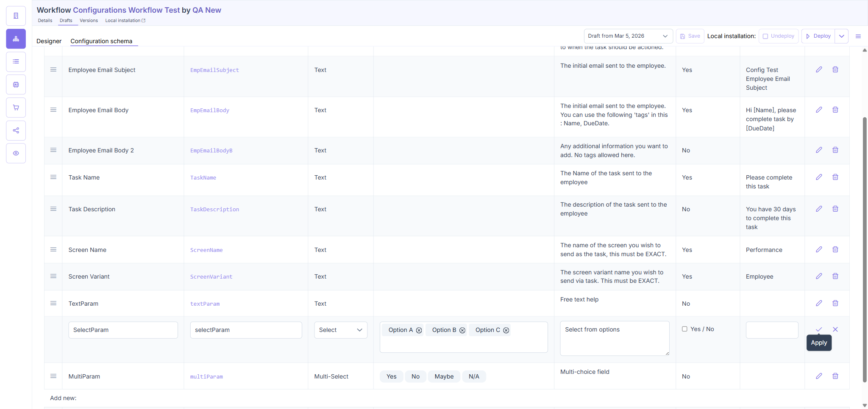This screenshot has width=868, height=409.
Task: Open the hamburger menu at top right
Action: pos(858,36)
